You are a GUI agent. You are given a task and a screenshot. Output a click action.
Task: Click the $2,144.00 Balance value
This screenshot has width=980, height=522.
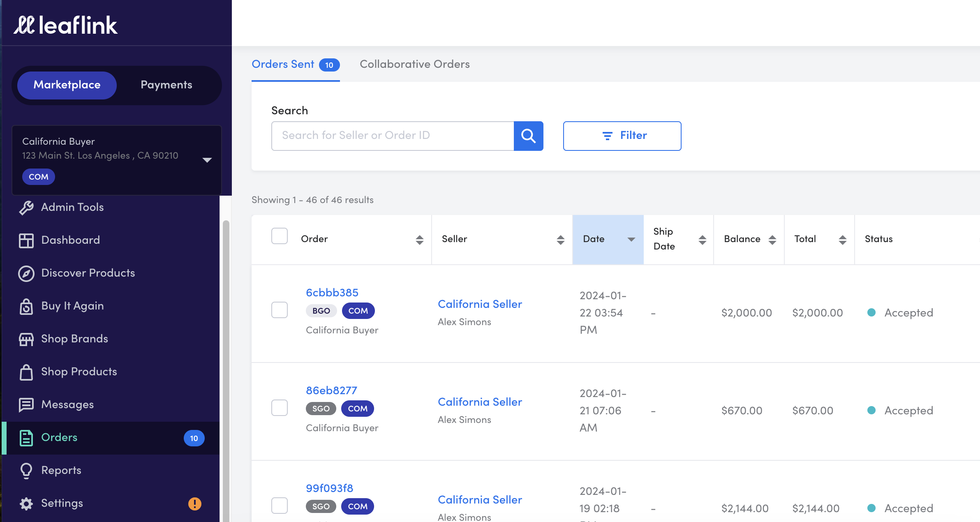(745, 508)
